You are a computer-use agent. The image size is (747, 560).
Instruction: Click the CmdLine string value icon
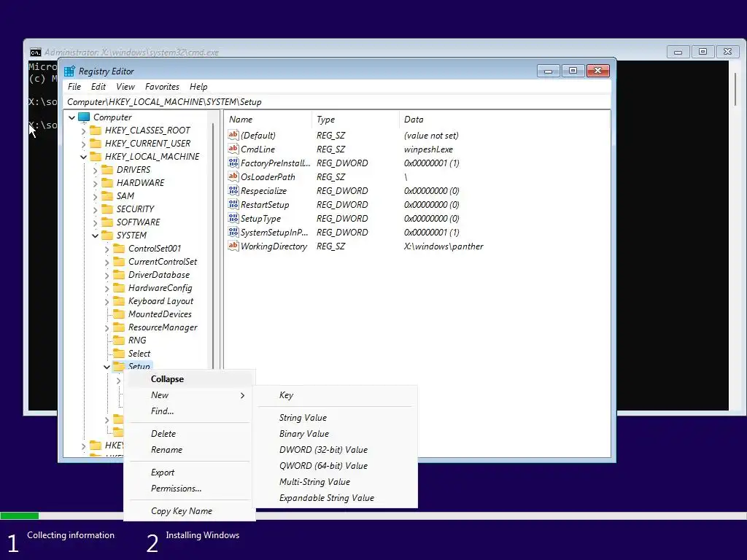pyautogui.click(x=233, y=149)
